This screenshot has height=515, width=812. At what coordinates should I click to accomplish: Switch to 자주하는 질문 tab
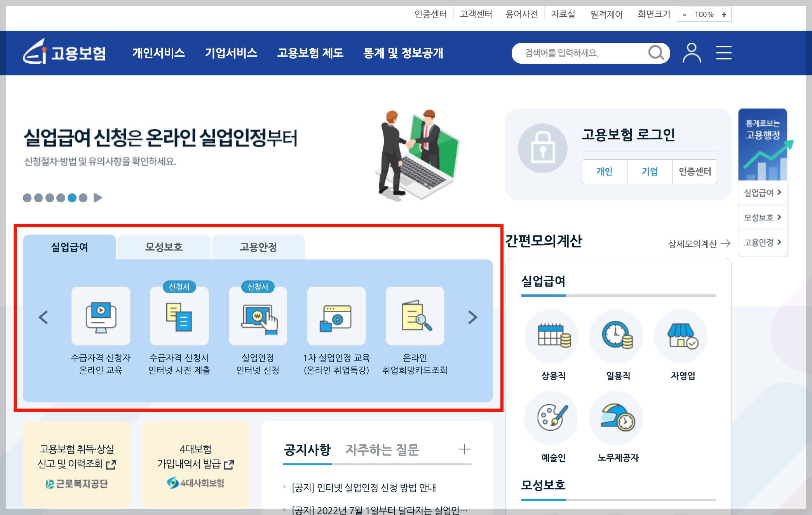point(382,450)
